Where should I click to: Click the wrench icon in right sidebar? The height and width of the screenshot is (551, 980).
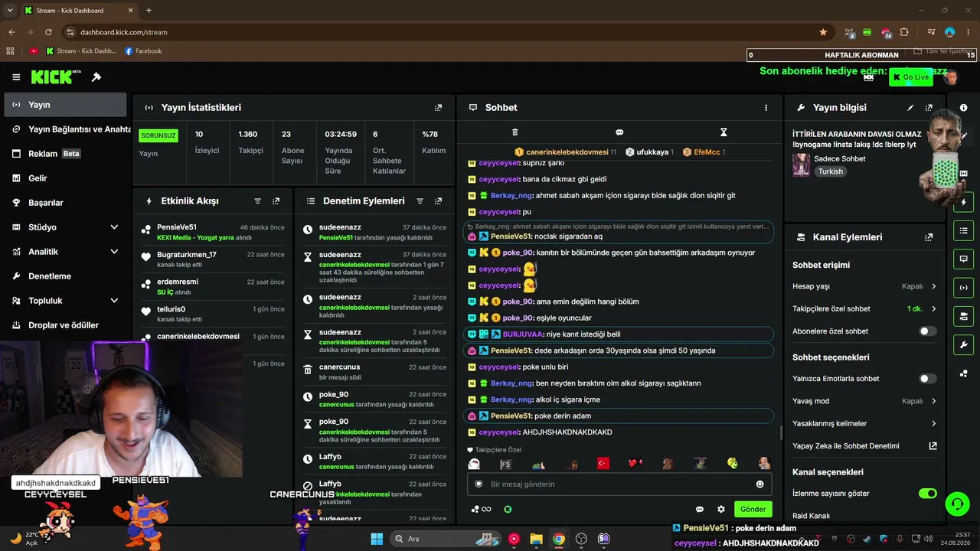pyautogui.click(x=963, y=344)
